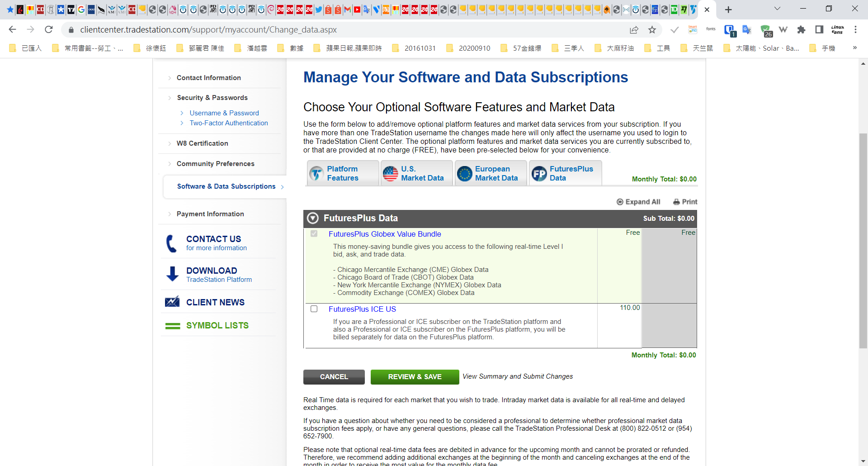
Task: Switch to European Market Data tab
Action: pos(491,173)
